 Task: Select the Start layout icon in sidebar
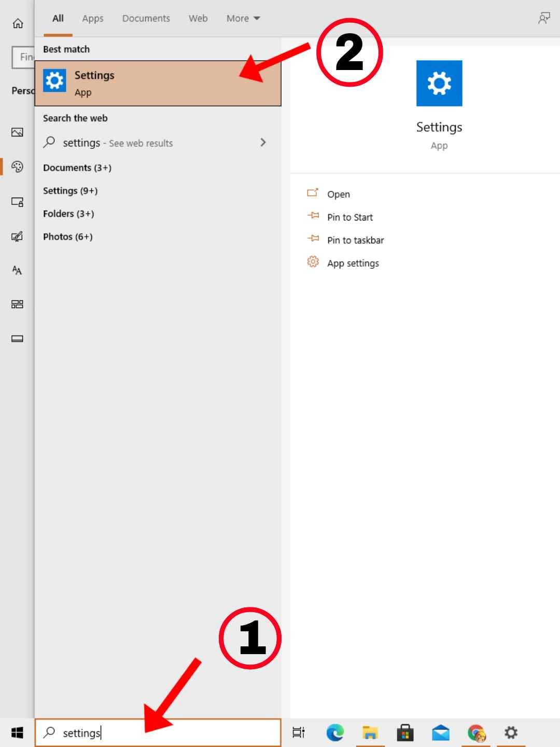click(17, 305)
